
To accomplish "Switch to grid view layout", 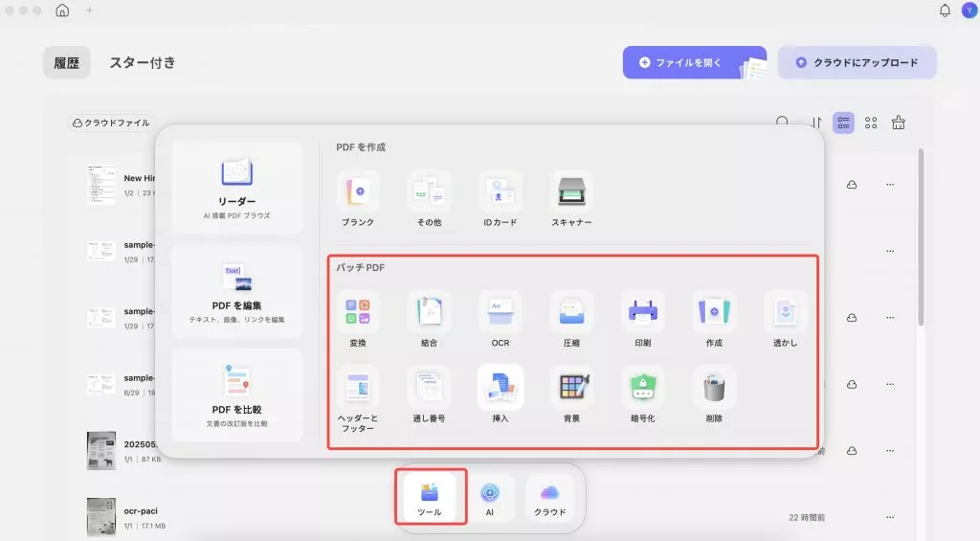I will point(871,123).
